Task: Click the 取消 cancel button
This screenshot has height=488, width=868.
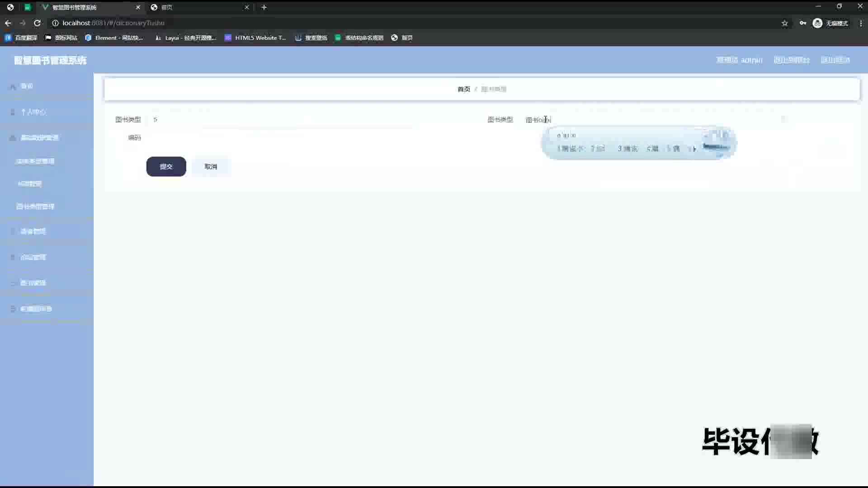Action: 211,167
